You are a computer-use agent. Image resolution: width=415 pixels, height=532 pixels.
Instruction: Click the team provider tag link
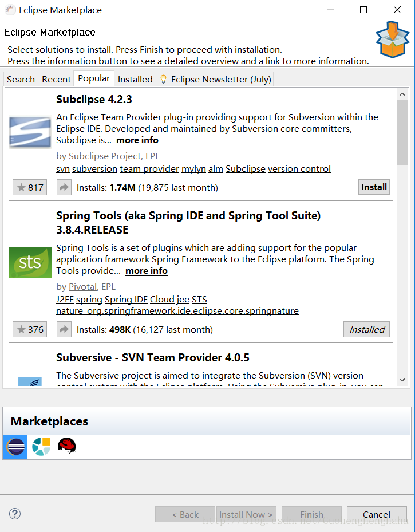pyautogui.click(x=149, y=168)
